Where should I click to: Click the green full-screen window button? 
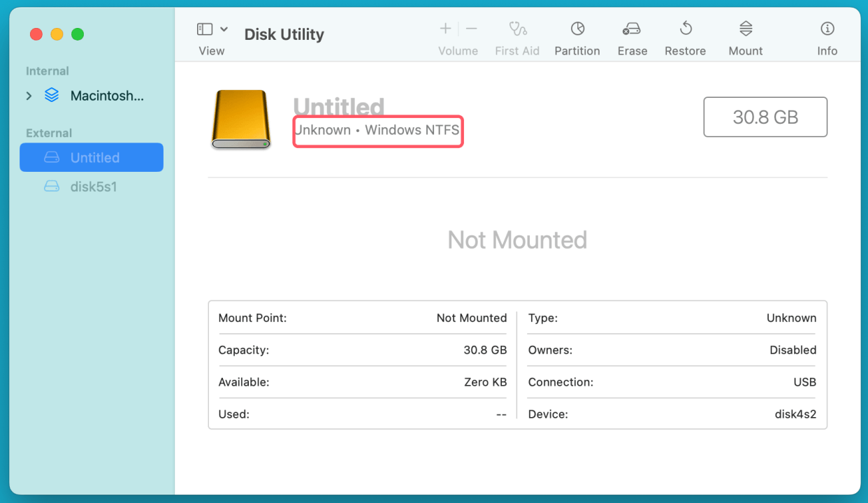78,34
